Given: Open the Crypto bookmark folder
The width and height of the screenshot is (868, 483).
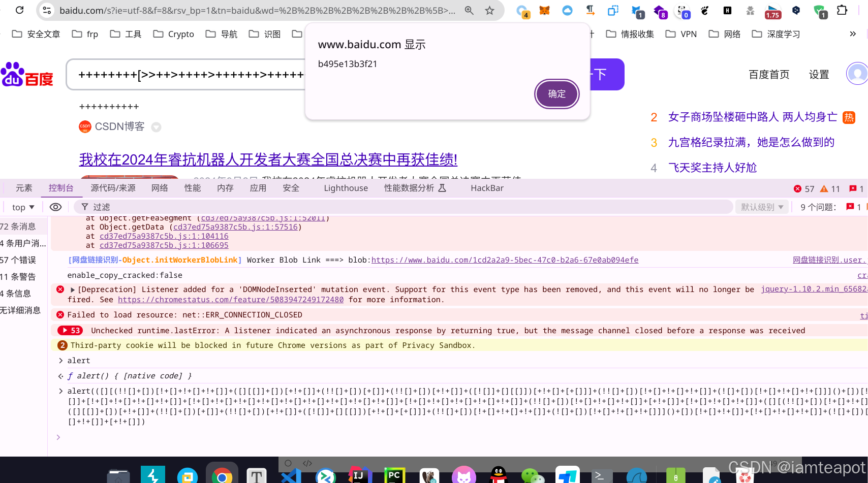Looking at the screenshot, I should coord(174,34).
